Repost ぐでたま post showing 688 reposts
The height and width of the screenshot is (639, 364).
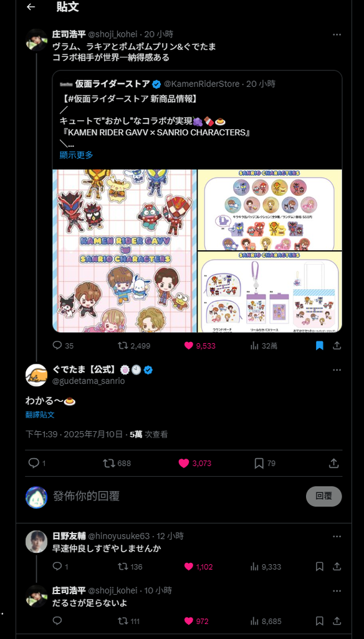coord(108,464)
